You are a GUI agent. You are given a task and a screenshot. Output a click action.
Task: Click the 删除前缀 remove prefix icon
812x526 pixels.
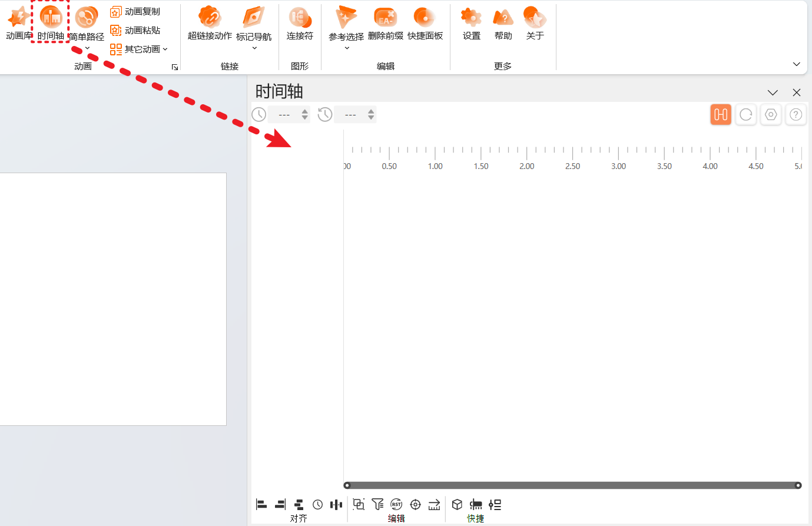pyautogui.click(x=385, y=22)
